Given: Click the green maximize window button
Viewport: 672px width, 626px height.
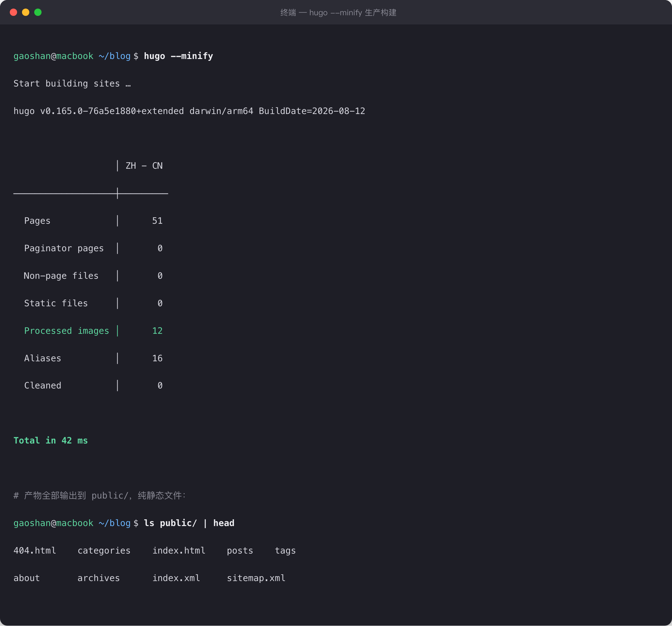Looking at the screenshot, I should point(38,13).
